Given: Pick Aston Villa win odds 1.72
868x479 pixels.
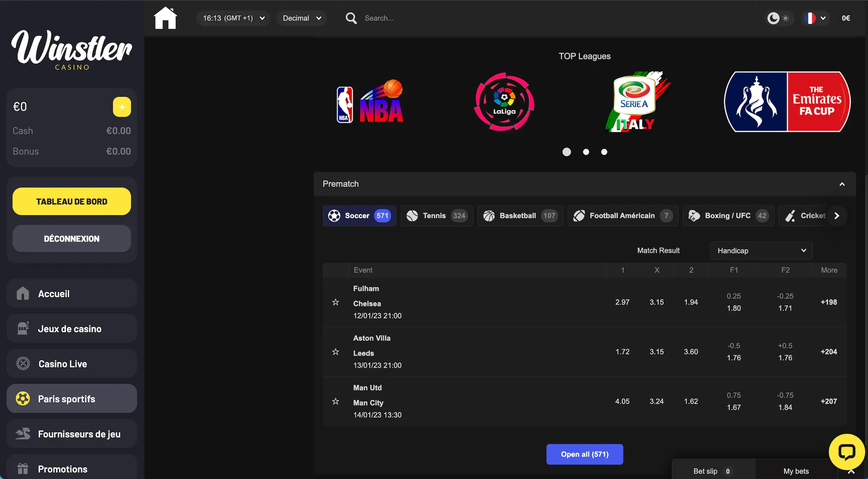Looking at the screenshot, I should point(622,352).
